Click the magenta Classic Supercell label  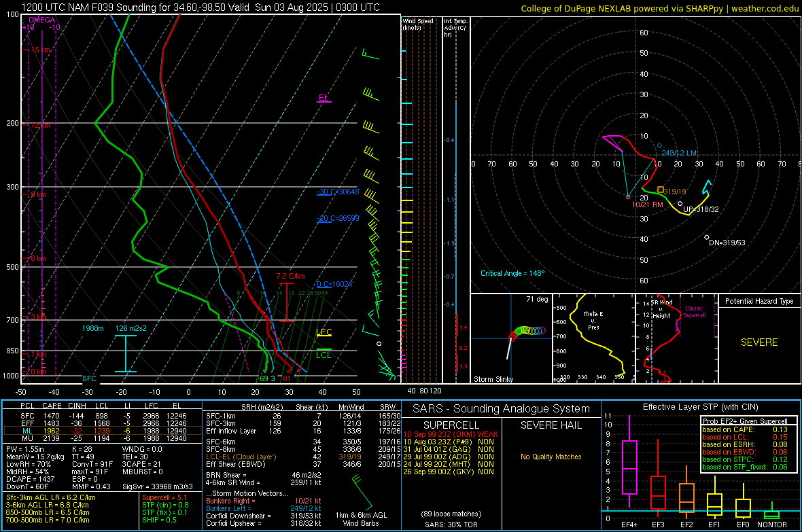695,312
